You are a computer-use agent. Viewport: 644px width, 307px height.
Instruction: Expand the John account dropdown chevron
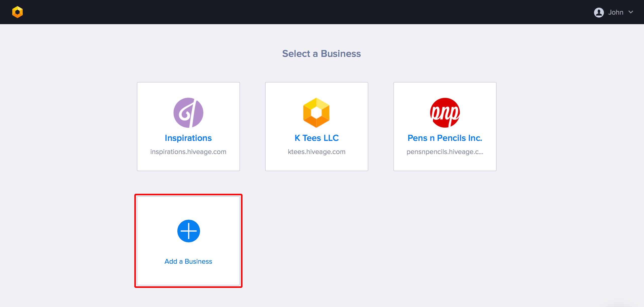click(x=631, y=12)
